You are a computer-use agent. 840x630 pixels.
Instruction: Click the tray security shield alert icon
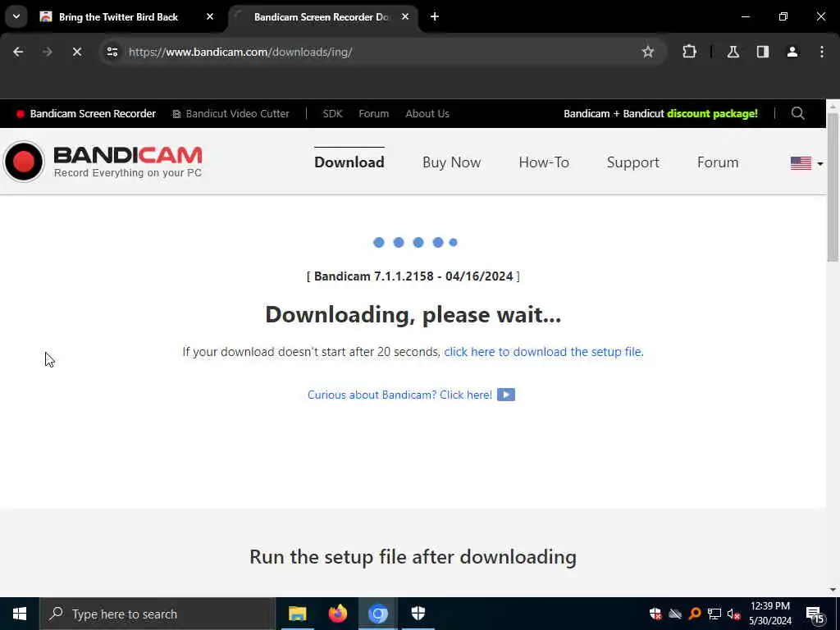[x=655, y=614]
